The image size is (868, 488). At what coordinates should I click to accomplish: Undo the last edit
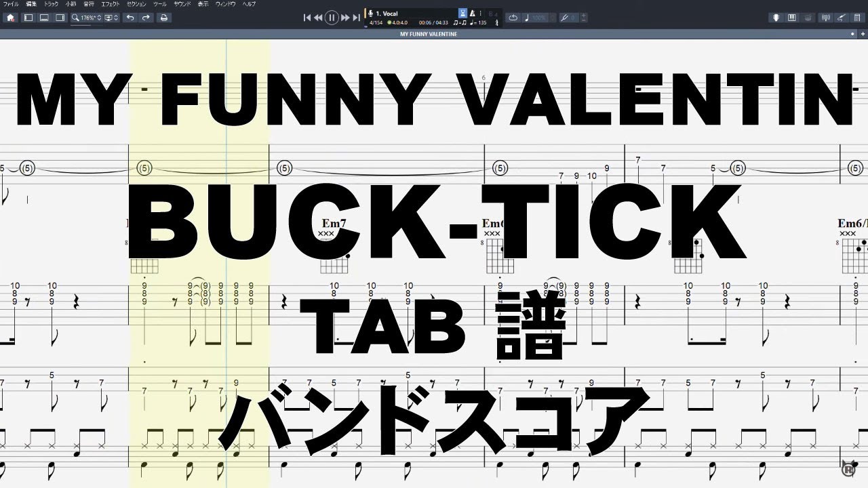(x=130, y=18)
